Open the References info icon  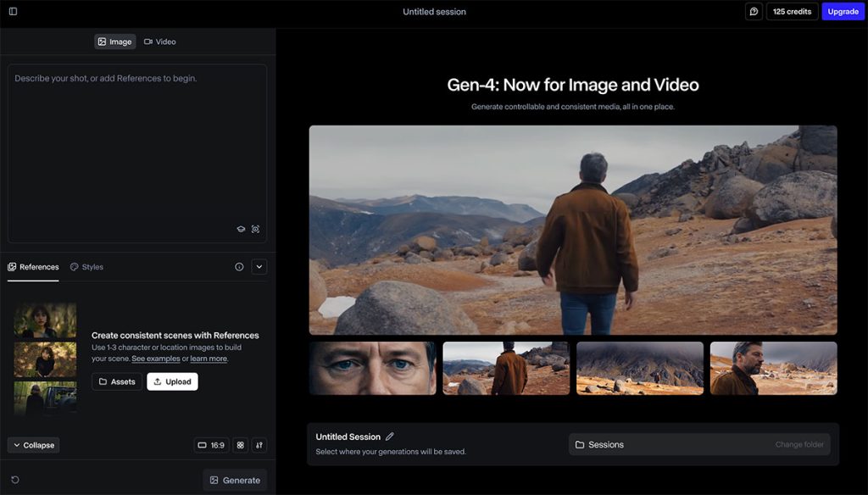[239, 267]
